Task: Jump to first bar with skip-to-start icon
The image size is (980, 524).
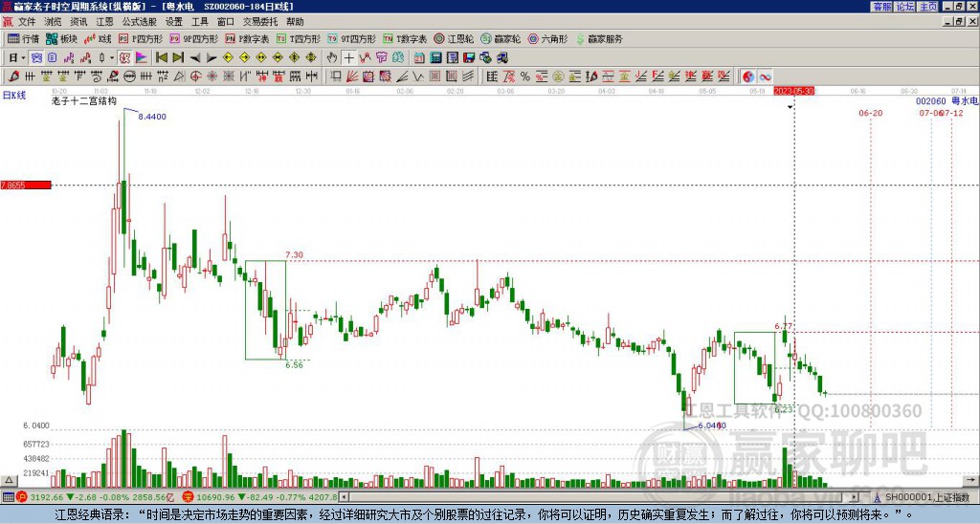Action: tap(161, 57)
